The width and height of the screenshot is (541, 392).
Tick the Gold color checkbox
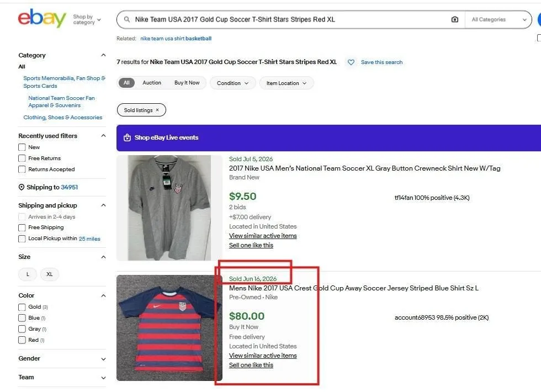tap(22, 307)
